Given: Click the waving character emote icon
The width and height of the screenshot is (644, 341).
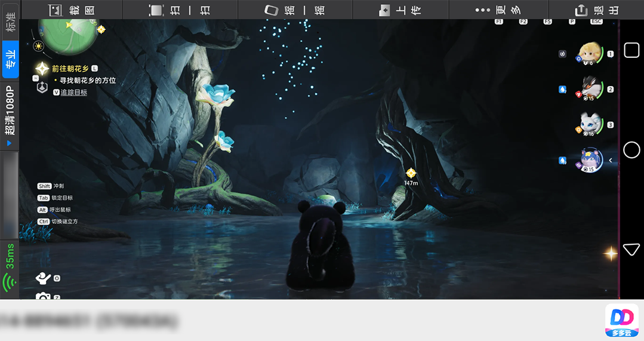Looking at the screenshot, I should point(43,278).
